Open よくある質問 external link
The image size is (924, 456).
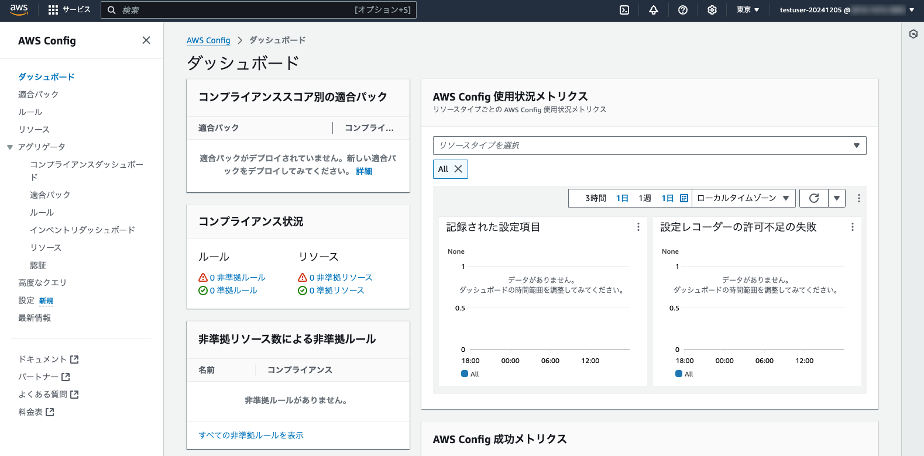[x=48, y=394]
